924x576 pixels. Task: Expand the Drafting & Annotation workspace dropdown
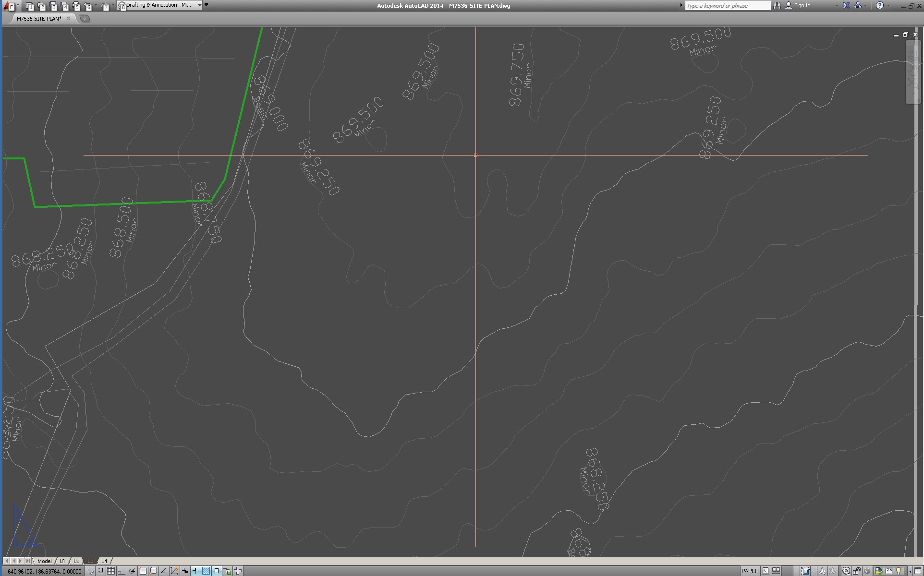199,5
